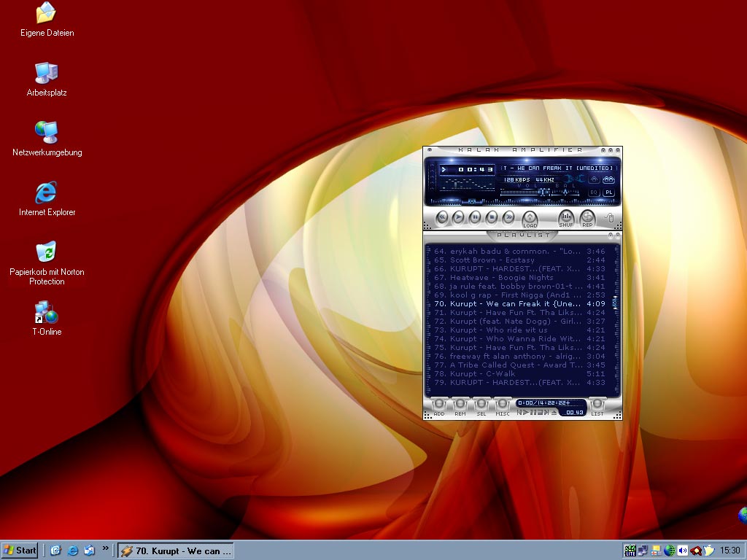Click the playlist mini previous-track button

tap(519, 413)
